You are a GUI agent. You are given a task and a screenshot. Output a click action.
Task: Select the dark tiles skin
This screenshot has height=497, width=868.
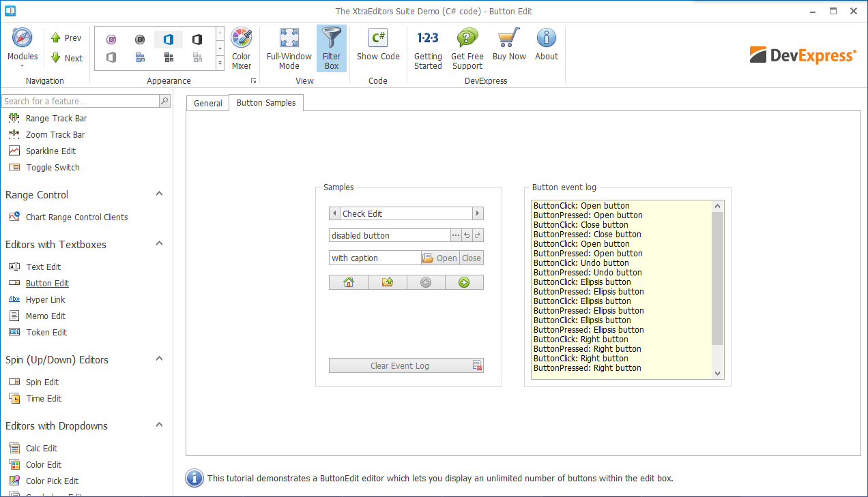click(x=169, y=57)
